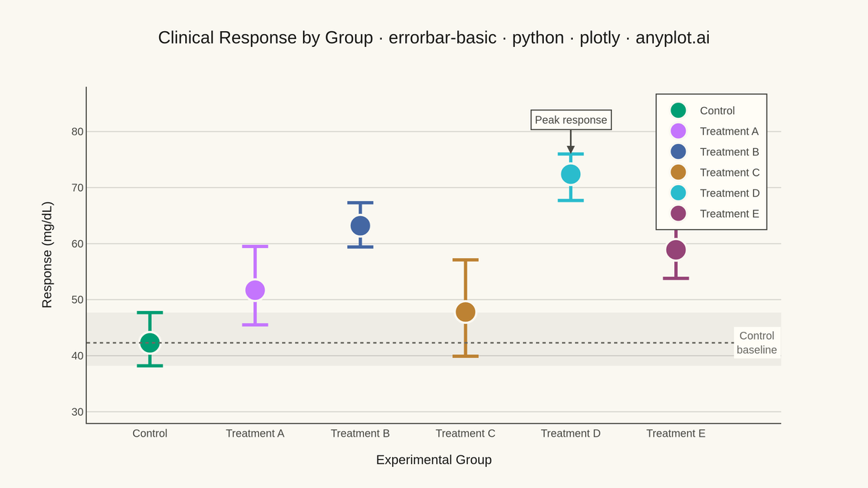The image size is (868, 488).
Task: Click the Treatment A x-axis tick label
Action: tap(255, 433)
